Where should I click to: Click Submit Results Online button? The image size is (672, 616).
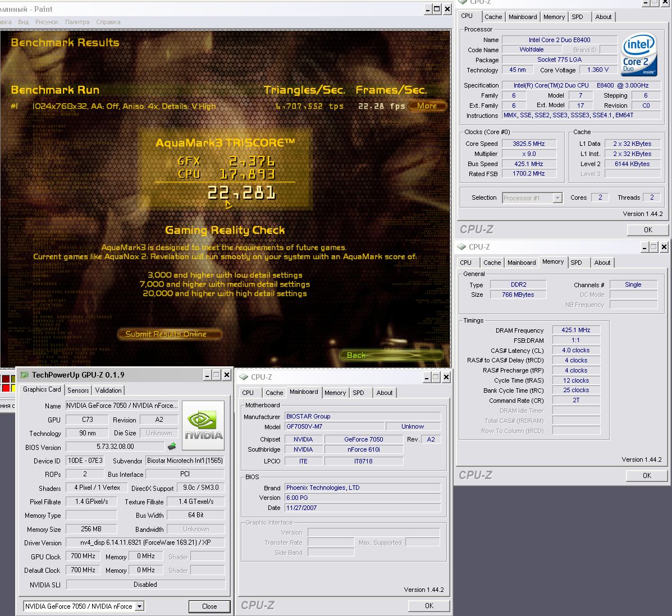click(x=170, y=334)
